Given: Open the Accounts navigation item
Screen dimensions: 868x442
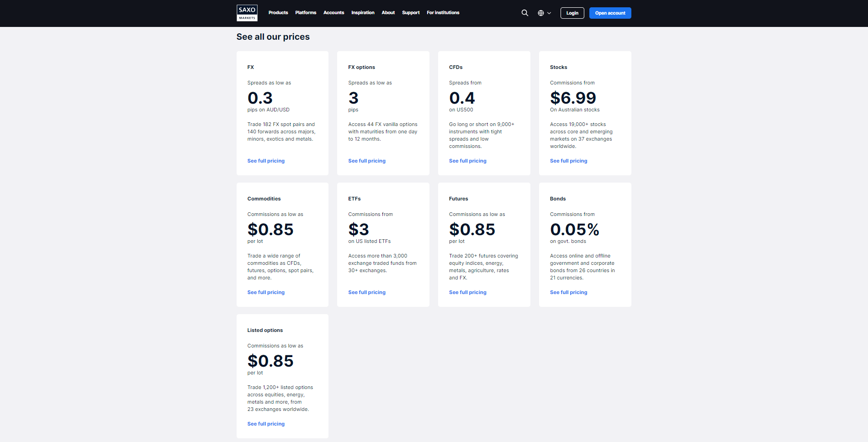Looking at the screenshot, I should click(x=333, y=13).
